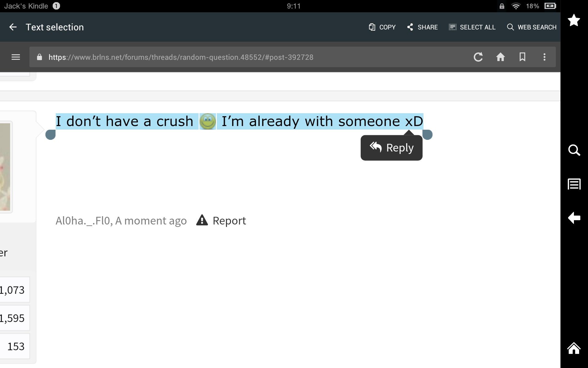
Task: Click the 1,073 stat value
Action: (x=12, y=290)
